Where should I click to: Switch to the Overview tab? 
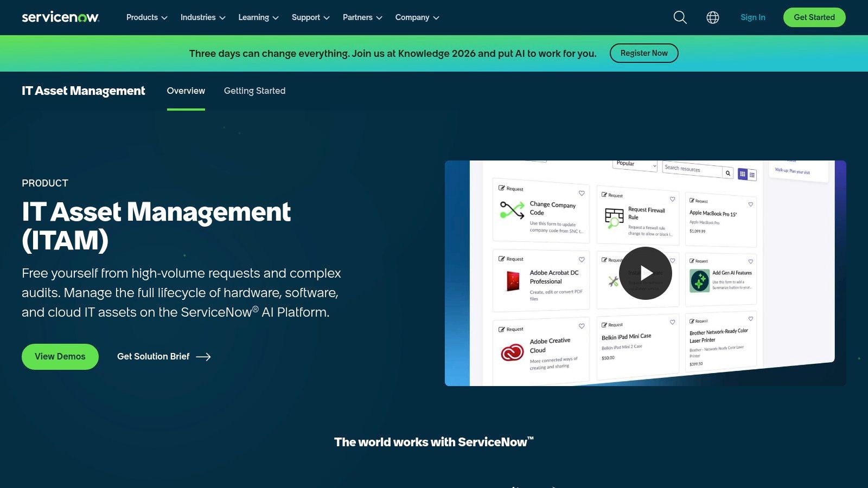186,91
